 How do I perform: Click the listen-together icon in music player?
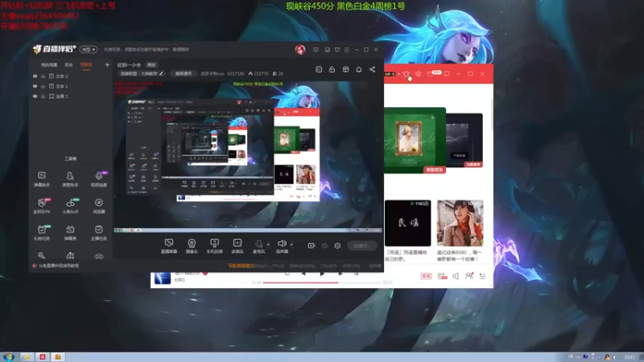pyautogui.click(x=469, y=276)
